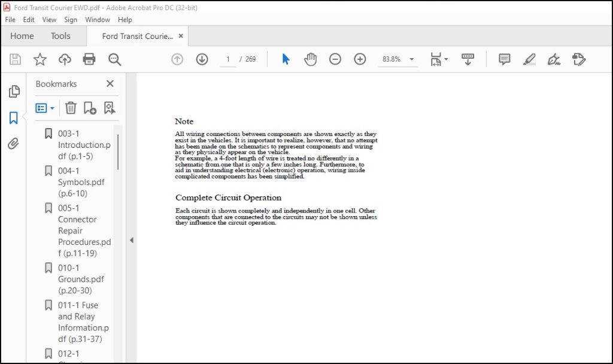Open bookmark 011-1 Fuse and Relay Information
This screenshot has width=613, height=364.
(83, 321)
